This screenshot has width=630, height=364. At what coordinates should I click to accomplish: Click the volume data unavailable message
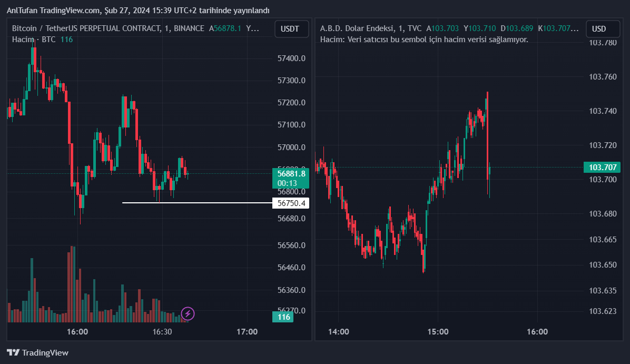[424, 40]
